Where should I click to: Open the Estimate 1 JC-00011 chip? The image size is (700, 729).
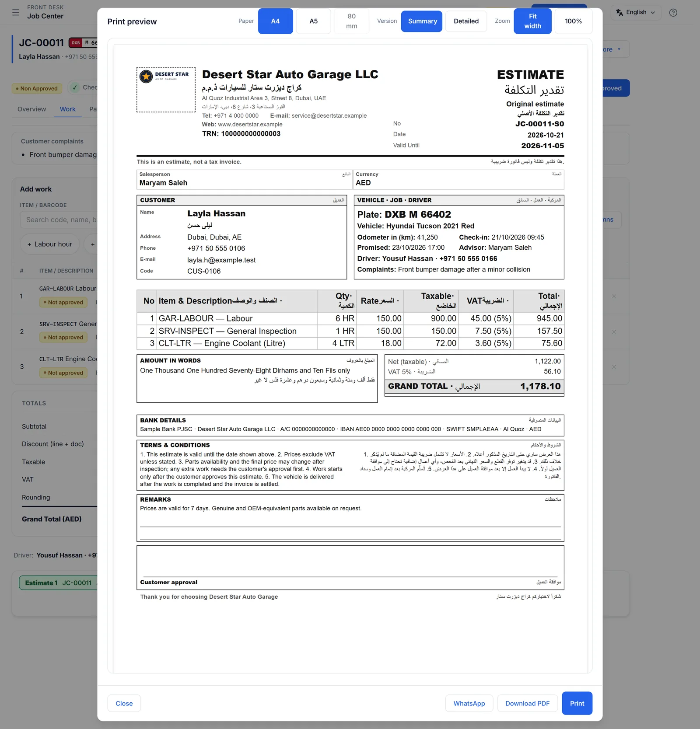pyautogui.click(x=58, y=583)
